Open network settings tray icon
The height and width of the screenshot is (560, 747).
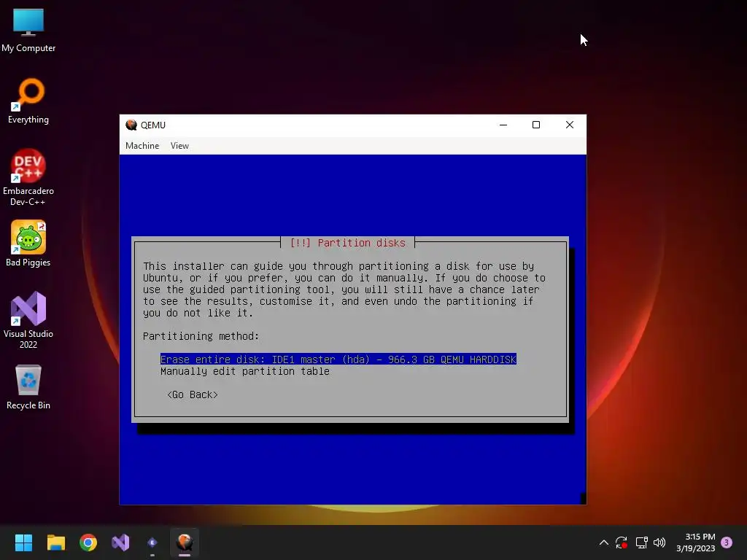(641, 542)
